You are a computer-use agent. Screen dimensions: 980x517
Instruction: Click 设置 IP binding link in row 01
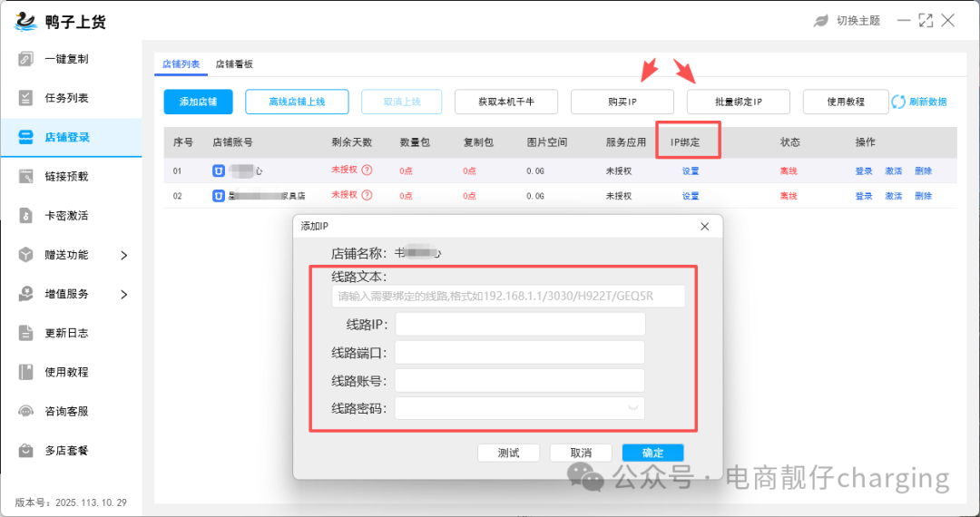691,171
